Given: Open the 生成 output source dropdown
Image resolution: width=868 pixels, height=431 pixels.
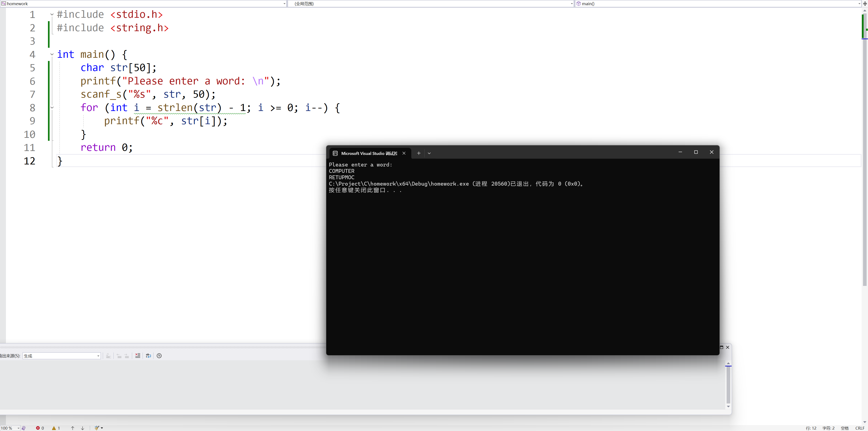Looking at the screenshot, I should pyautogui.click(x=98, y=356).
